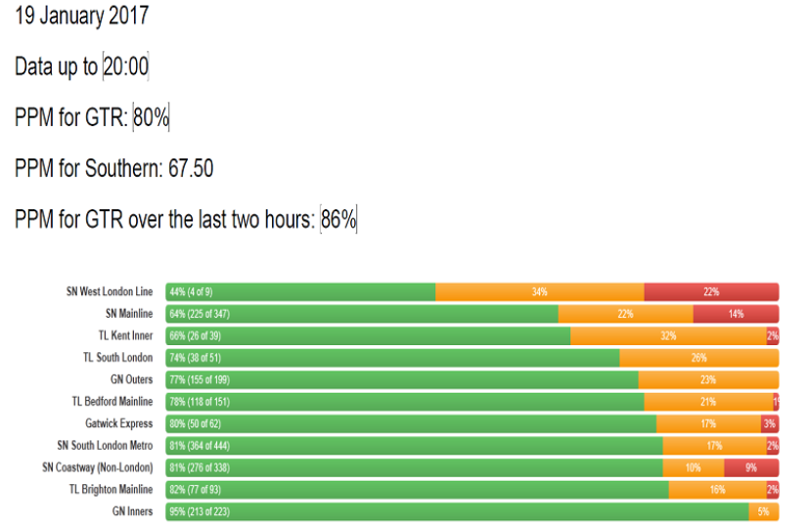Select the orange 26% TL South London segment
This screenshot has width=812, height=528.
coord(699,358)
